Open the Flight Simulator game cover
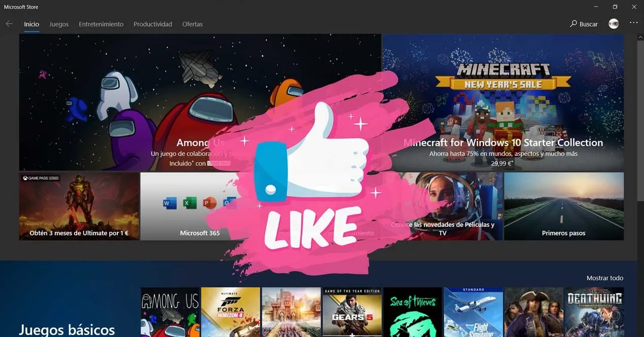 473,312
